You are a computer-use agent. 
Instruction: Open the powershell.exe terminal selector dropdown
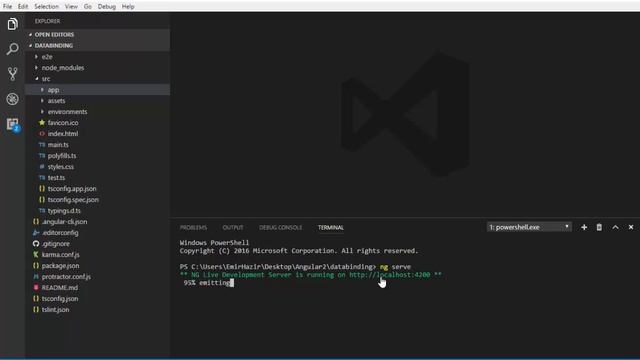(x=529, y=227)
